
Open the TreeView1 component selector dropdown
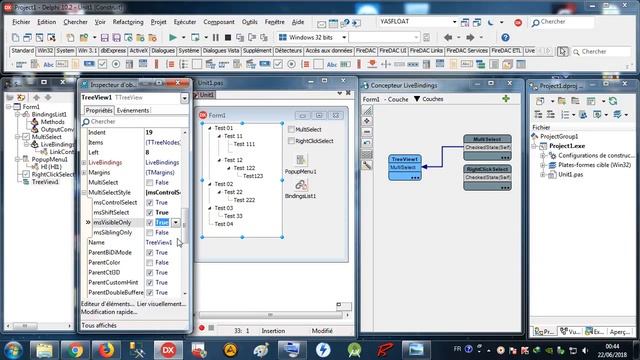click(184, 98)
